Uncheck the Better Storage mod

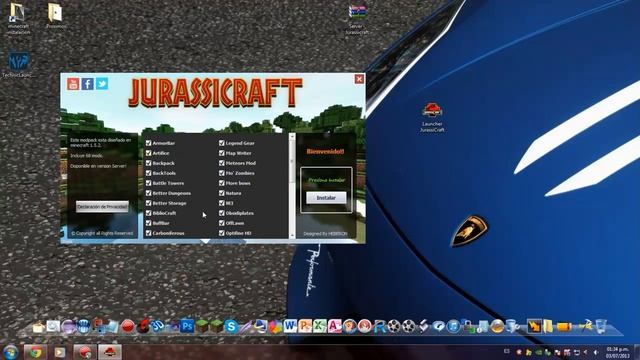point(149,203)
